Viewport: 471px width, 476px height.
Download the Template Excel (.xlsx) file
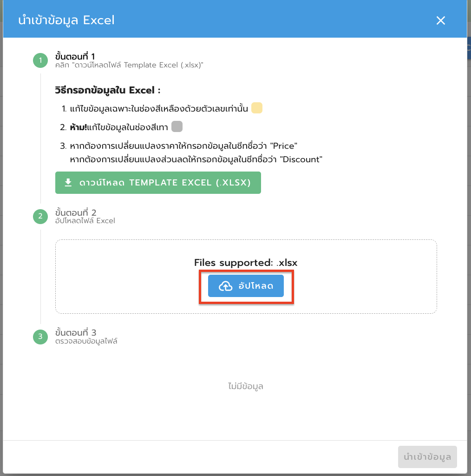pos(158,183)
